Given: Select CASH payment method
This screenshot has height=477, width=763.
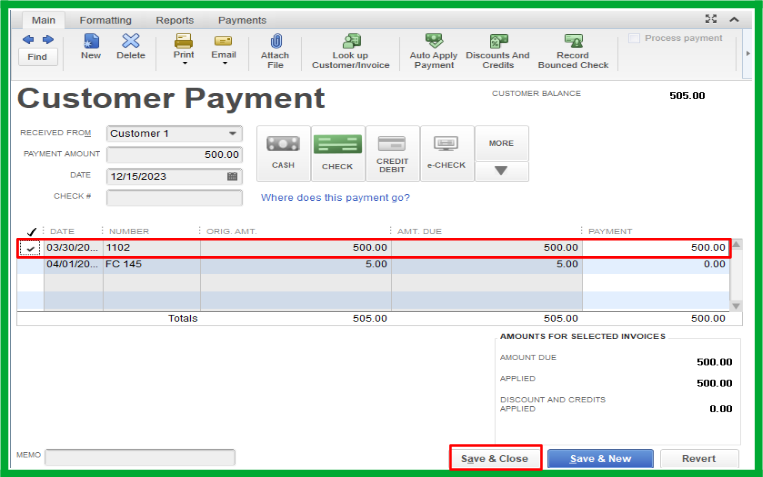Looking at the screenshot, I should [283, 153].
